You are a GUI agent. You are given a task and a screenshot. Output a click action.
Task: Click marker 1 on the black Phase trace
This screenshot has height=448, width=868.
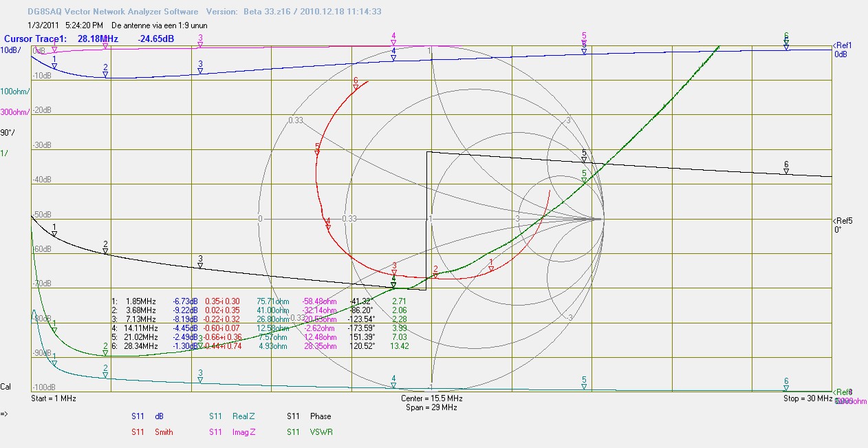tap(54, 231)
